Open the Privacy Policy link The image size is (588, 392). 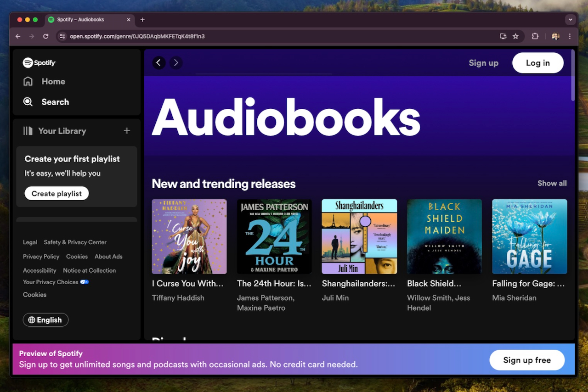[x=41, y=257]
